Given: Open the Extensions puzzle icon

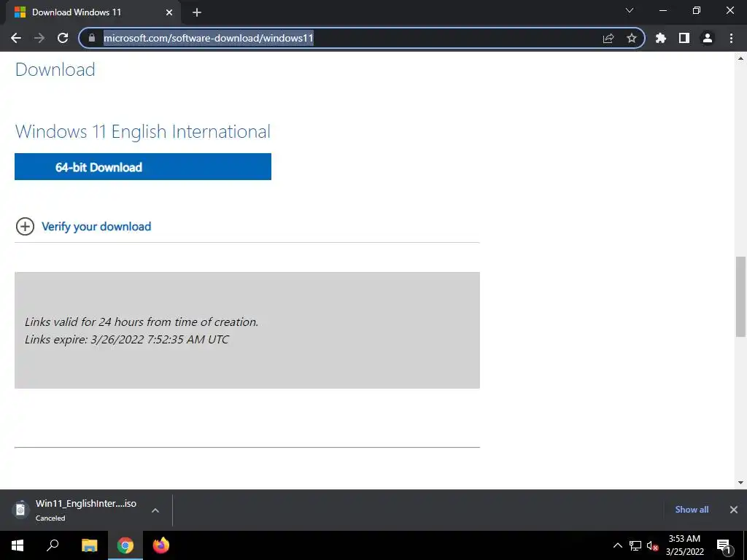Looking at the screenshot, I should click(x=661, y=38).
